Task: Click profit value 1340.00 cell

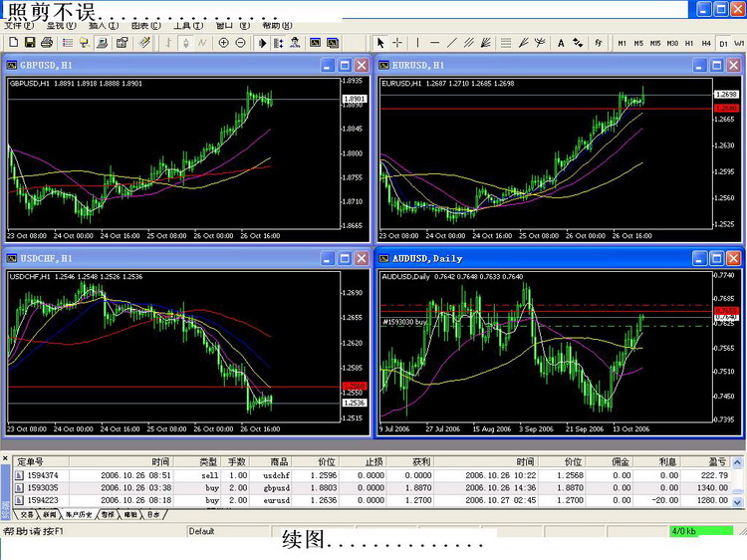Action: (x=705, y=487)
